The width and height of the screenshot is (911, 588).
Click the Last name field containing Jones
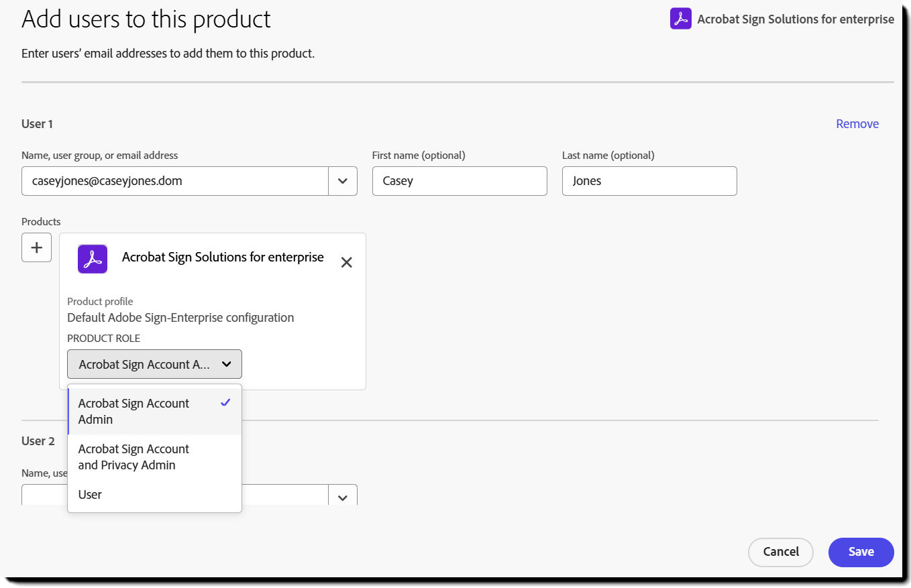(649, 181)
